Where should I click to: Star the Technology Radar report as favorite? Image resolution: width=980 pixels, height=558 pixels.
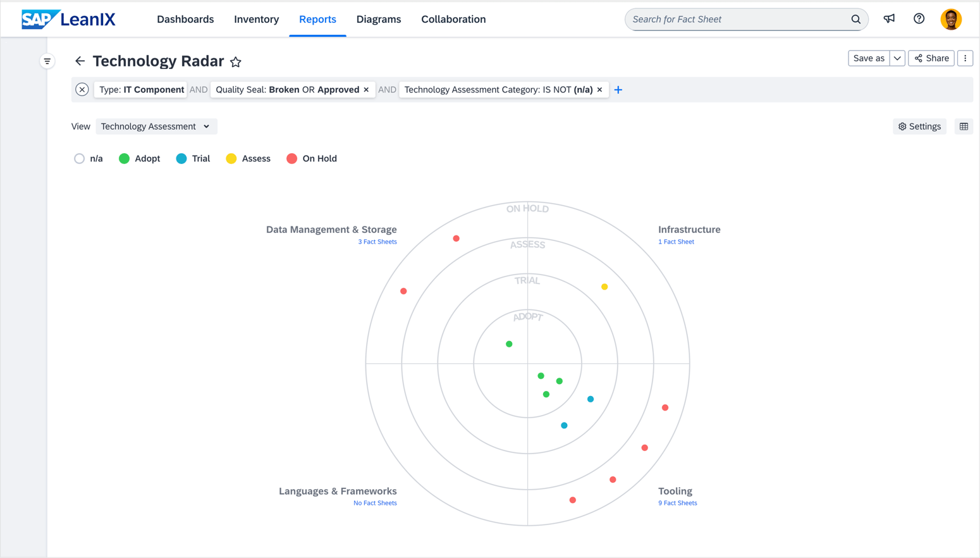(x=236, y=62)
